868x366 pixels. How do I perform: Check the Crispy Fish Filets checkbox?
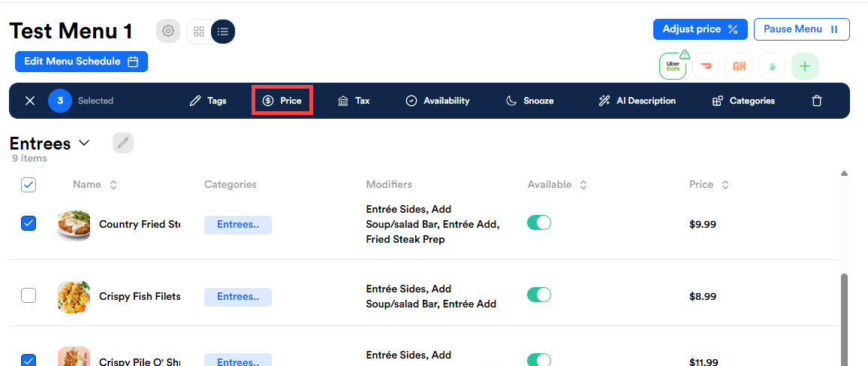[x=29, y=296]
